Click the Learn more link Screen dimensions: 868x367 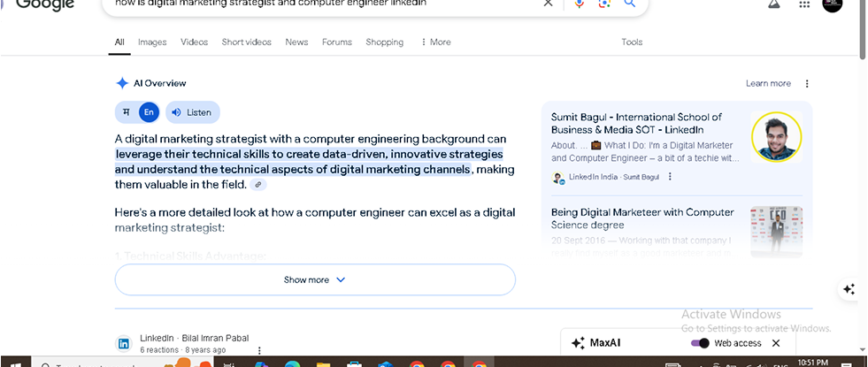click(x=768, y=84)
